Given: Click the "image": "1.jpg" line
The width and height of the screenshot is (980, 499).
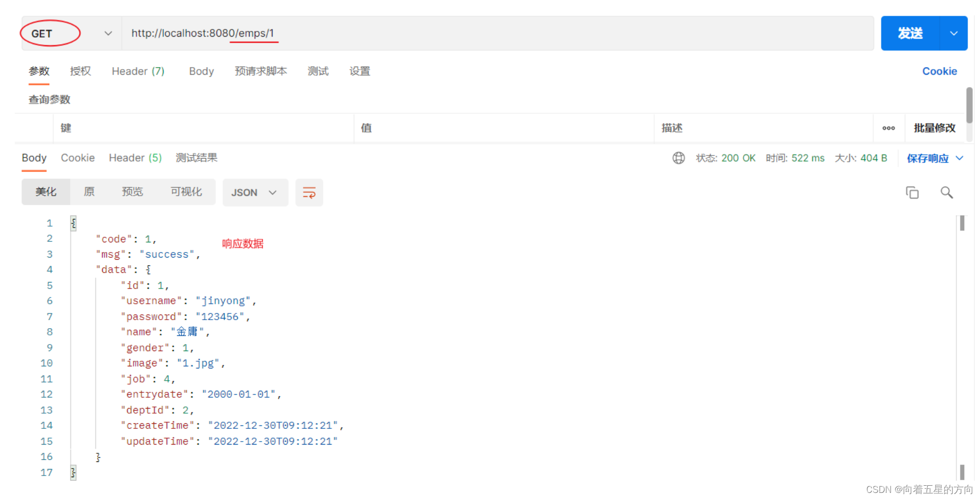Looking at the screenshot, I should [173, 363].
